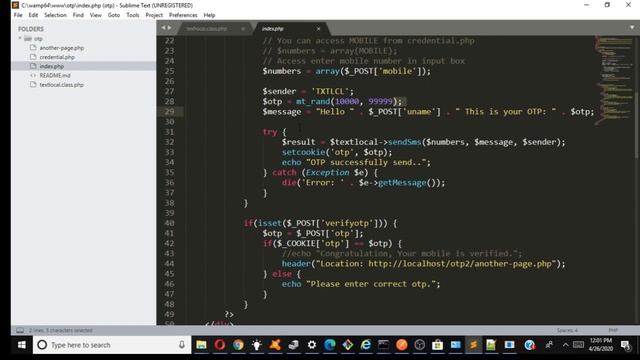Image resolution: width=640 pixels, height=360 pixels.
Task: Open the View menu
Action: pyautogui.click(x=96, y=15)
